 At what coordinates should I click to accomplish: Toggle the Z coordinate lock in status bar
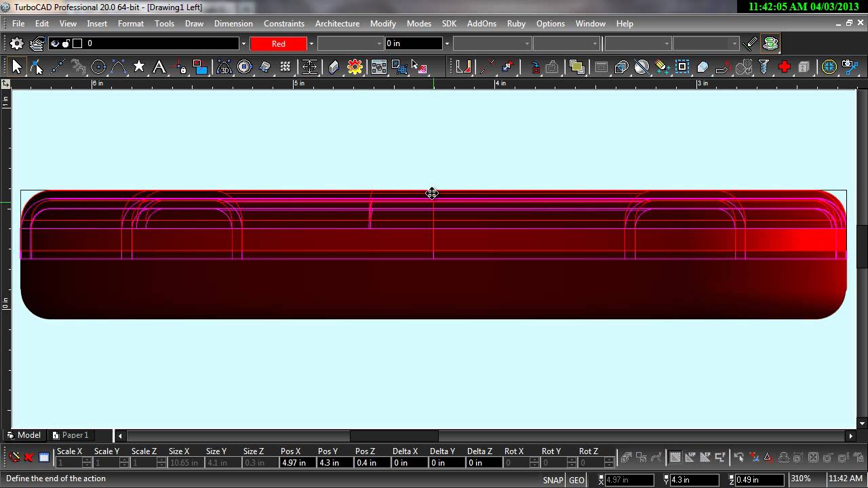click(x=731, y=480)
